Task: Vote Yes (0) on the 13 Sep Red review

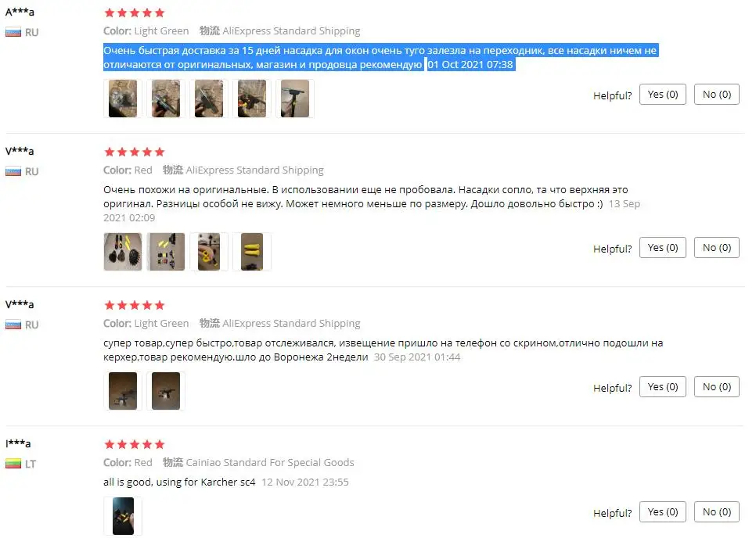Action: [662, 248]
